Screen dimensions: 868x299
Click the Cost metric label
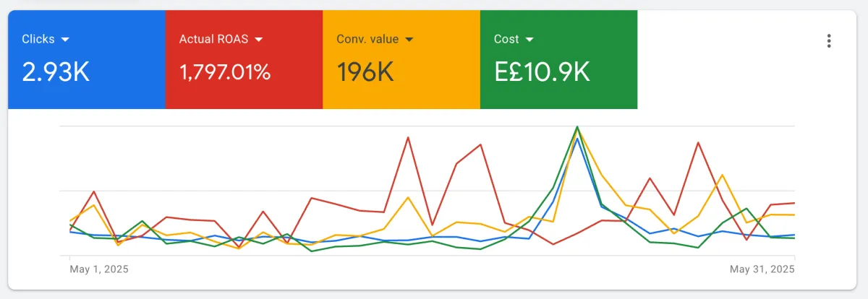[x=506, y=39]
